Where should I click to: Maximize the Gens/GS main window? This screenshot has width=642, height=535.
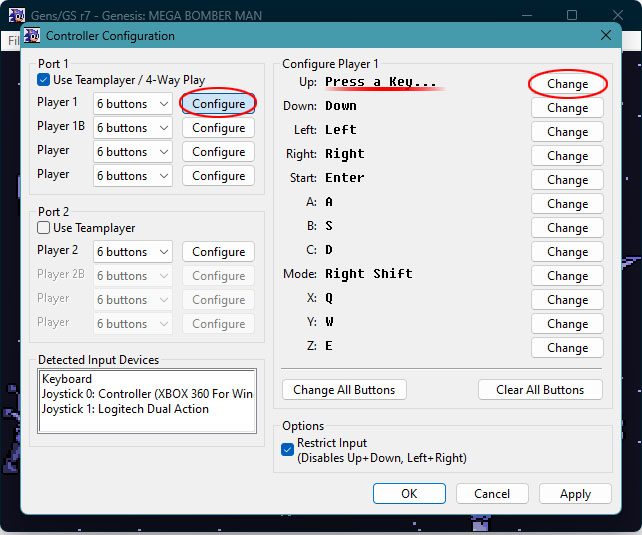pos(571,15)
